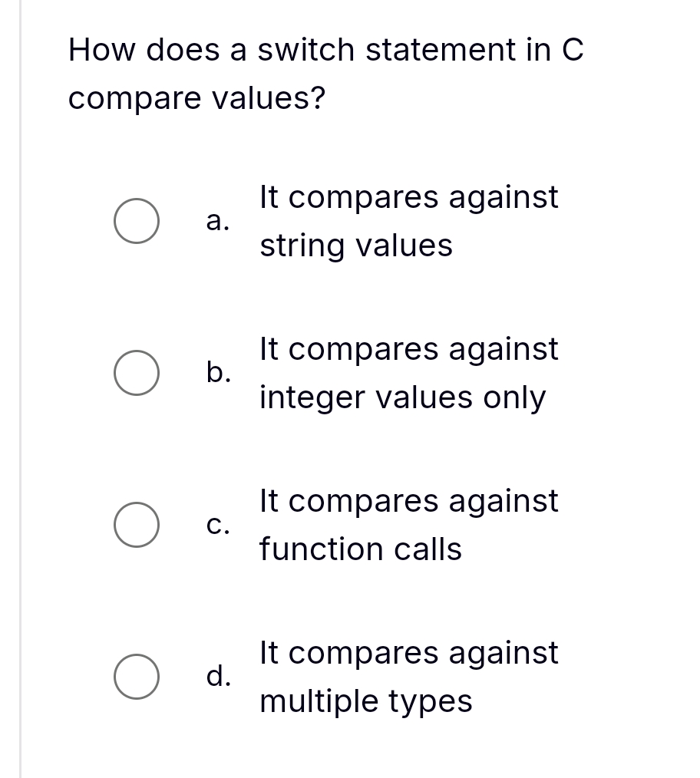The image size is (700, 778).
Task: Click 'It compares against' in option c
Action: click(x=409, y=501)
